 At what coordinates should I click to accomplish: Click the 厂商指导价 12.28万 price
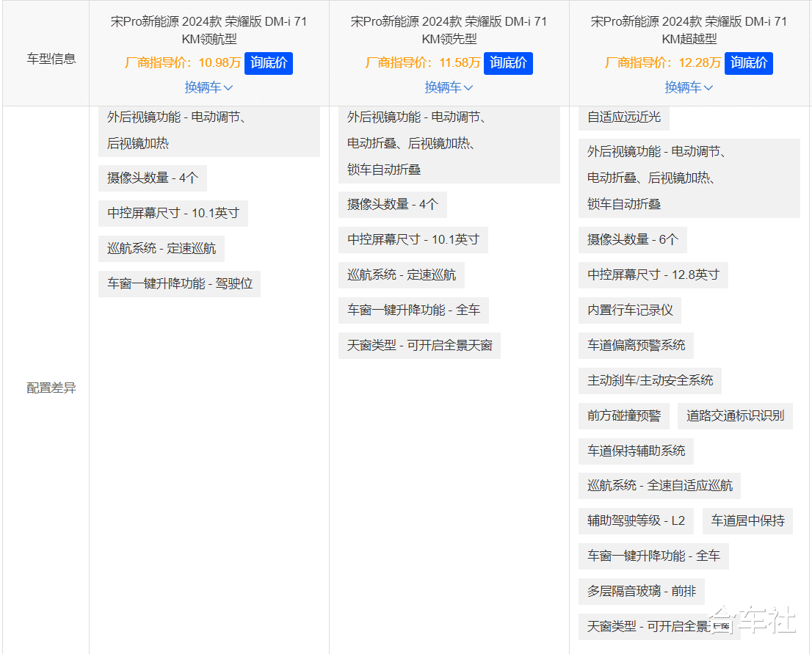point(663,63)
